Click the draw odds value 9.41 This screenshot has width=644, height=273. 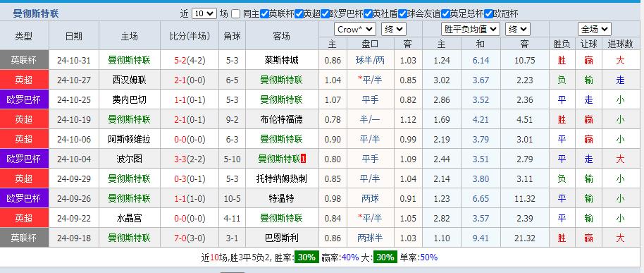481,238
